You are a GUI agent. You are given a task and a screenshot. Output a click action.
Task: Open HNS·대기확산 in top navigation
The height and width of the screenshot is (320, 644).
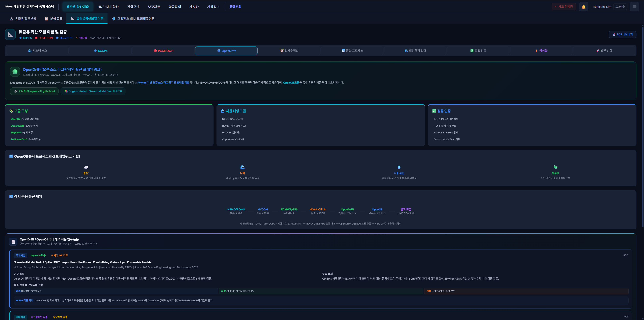108,7
